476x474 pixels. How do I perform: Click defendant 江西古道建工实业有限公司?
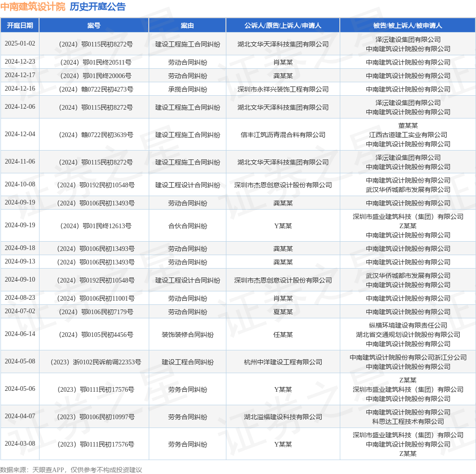[408, 135]
